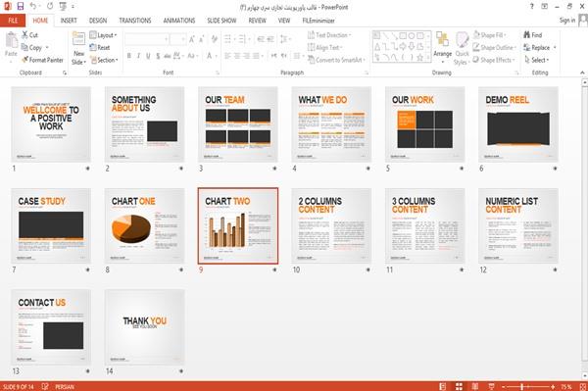The width and height of the screenshot is (588, 391).
Task: Open Reading View from status bar
Action: coord(474,386)
